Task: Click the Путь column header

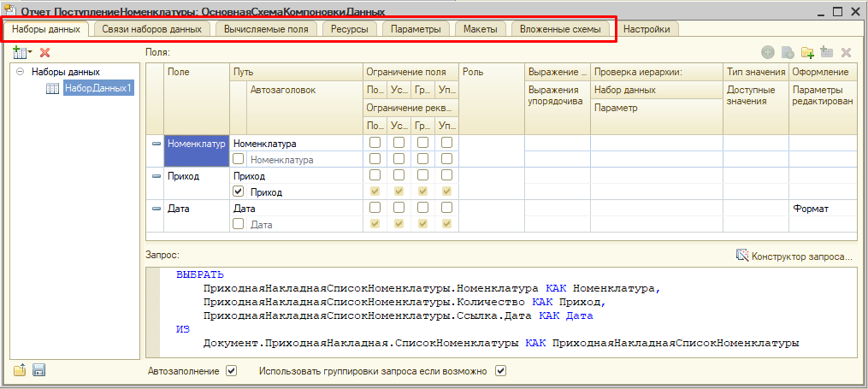Action: click(x=296, y=72)
